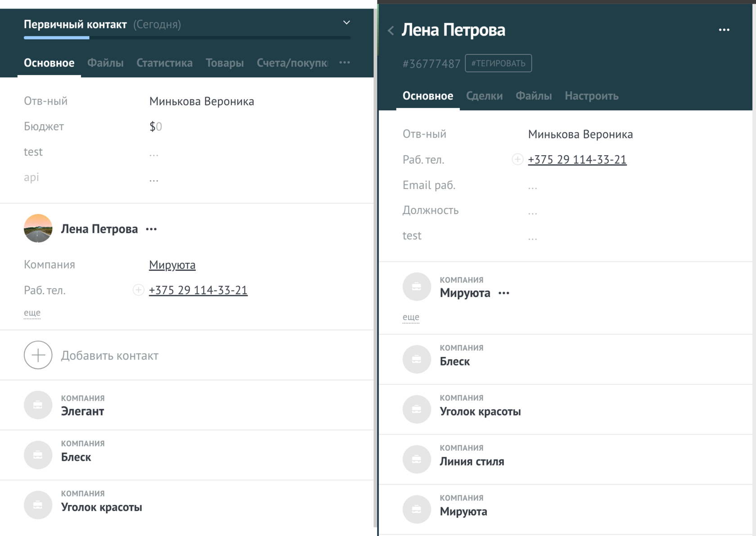Click the briefcase icon of Уголок красоты
Viewport: 756px width, 536px height.
click(x=38, y=504)
